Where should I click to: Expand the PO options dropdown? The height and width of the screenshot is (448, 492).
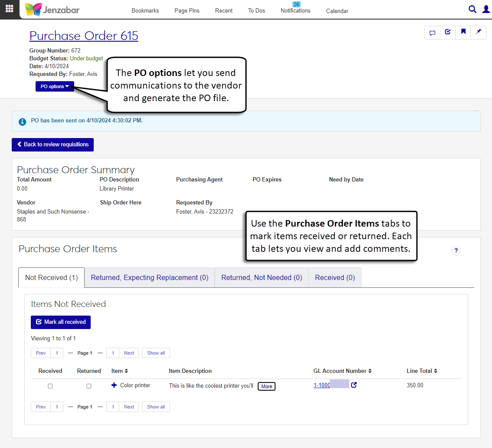point(55,86)
